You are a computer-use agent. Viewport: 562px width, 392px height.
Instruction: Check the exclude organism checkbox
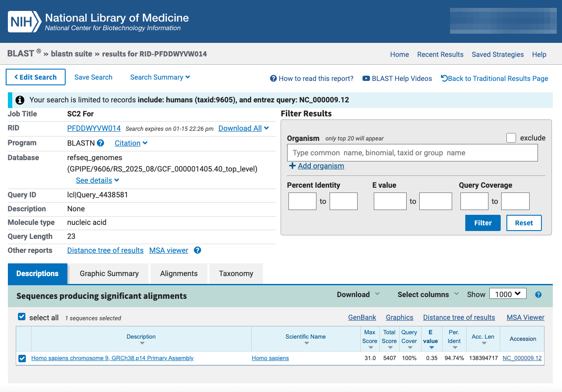tap(511, 138)
